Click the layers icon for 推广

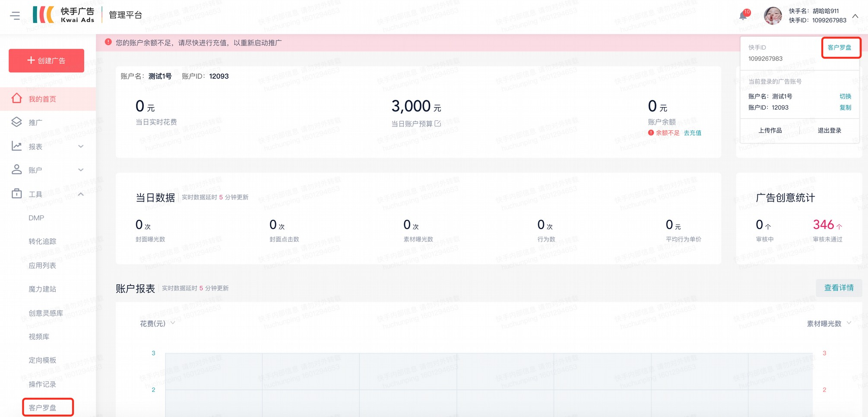(x=16, y=122)
